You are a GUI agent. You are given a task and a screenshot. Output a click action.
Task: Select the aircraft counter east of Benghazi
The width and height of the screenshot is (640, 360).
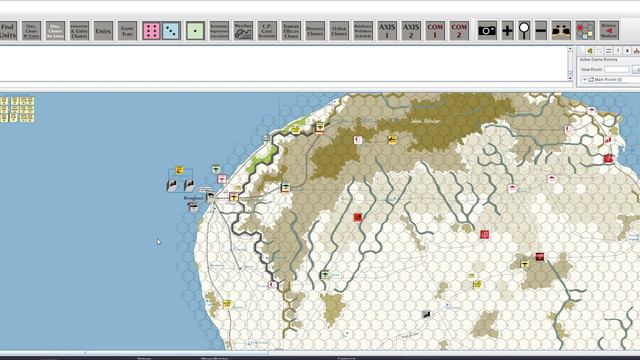[x=233, y=198]
